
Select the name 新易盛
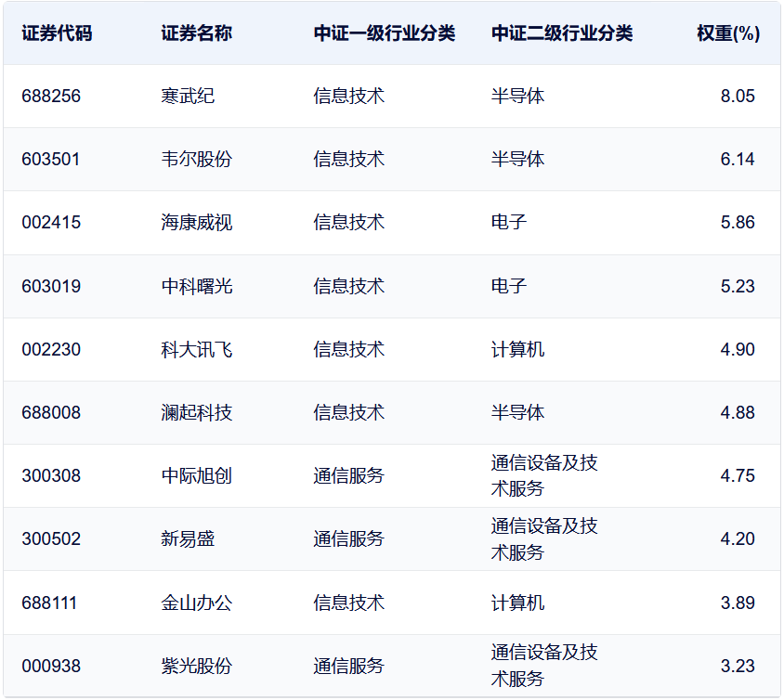pyautogui.click(x=188, y=539)
